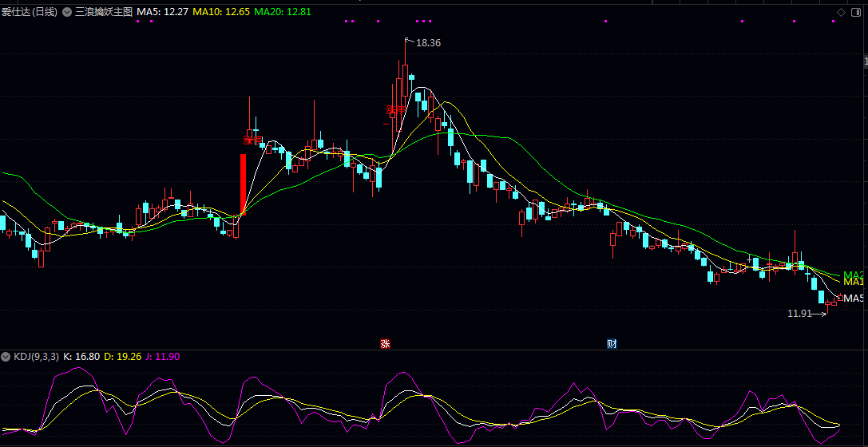Image resolution: width=868 pixels, height=447 pixels.
Task: Click the 爱仕达 (日线) stock title
Action: click(x=27, y=12)
